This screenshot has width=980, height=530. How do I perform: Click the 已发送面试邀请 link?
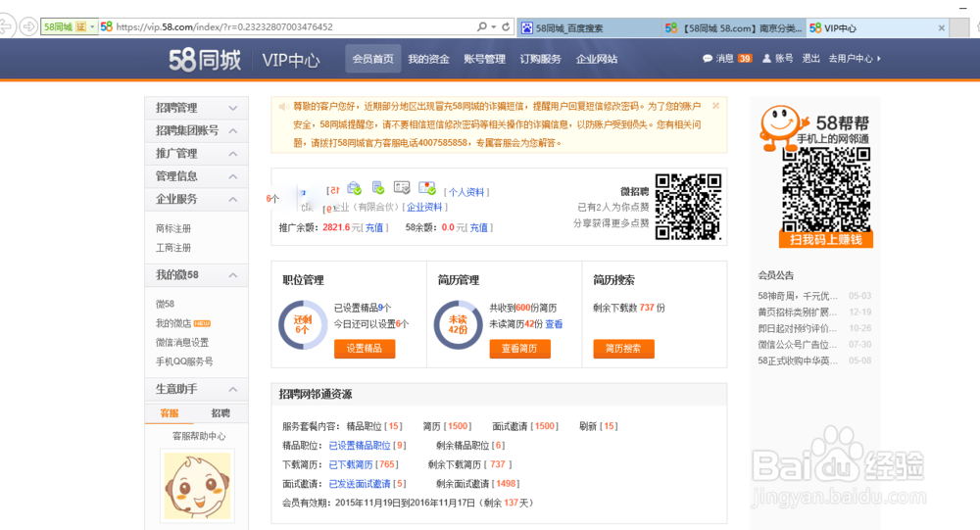pyautogui.click(x=360, y=484)
